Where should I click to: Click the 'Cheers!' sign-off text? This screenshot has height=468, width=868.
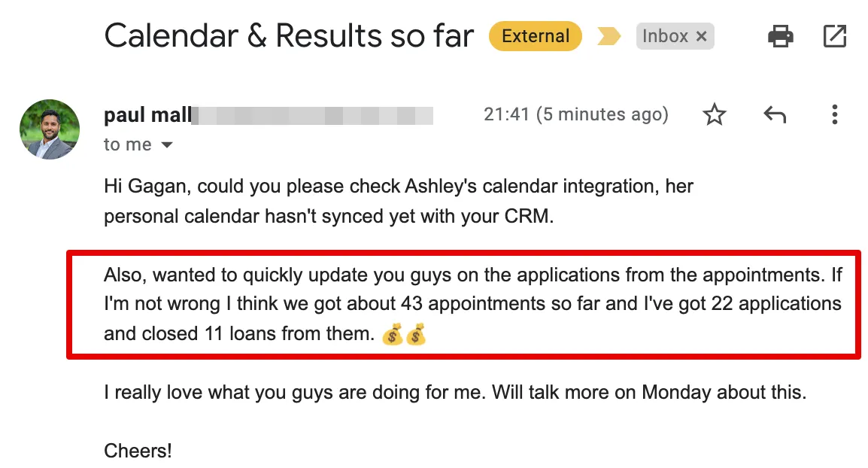[x=138, y=451]
